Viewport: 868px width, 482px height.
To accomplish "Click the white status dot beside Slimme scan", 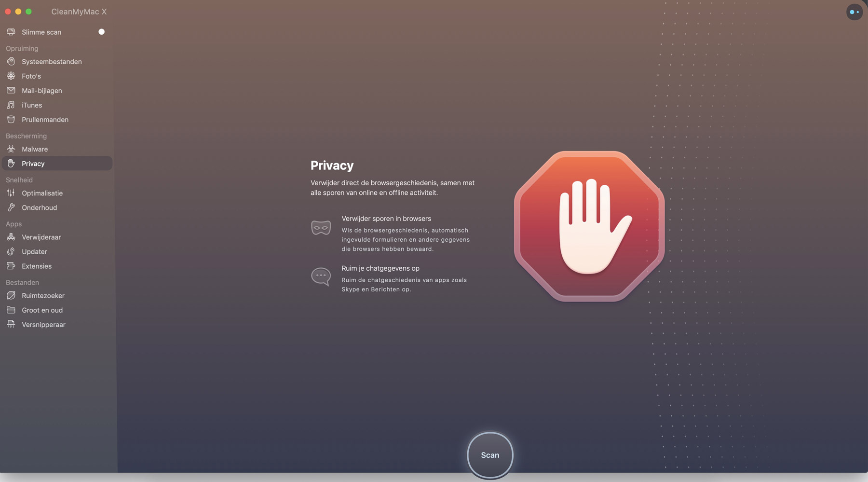I will 101,32.
